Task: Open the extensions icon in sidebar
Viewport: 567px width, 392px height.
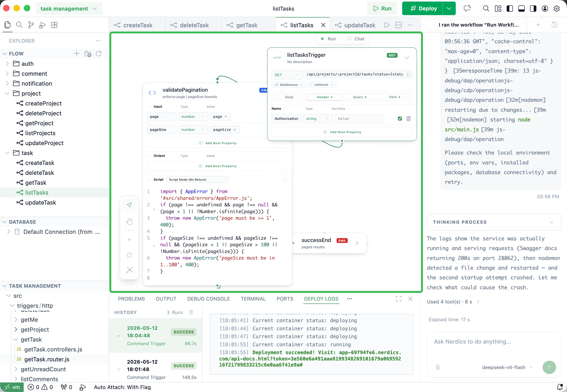Action: [x=54, y=25]
